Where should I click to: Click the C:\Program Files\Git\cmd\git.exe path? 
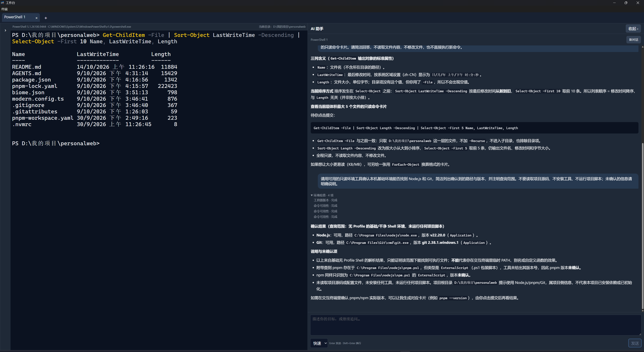coord(377,243)
